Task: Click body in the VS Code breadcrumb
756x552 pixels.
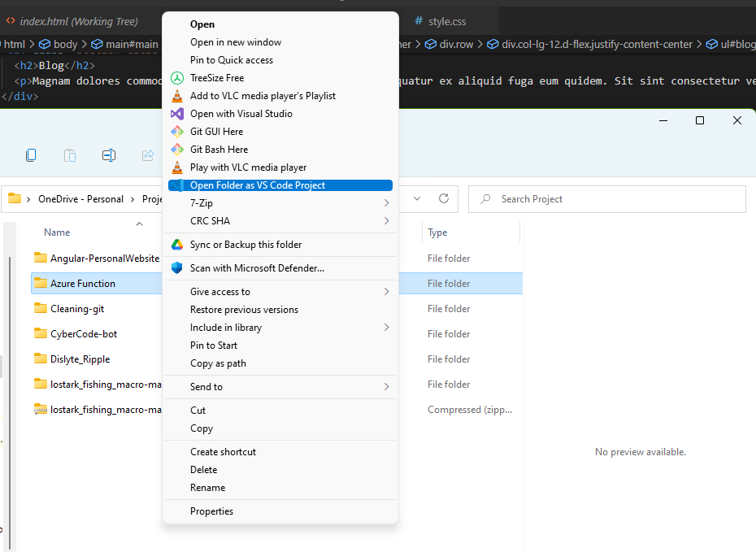Action: pos(59,45)
